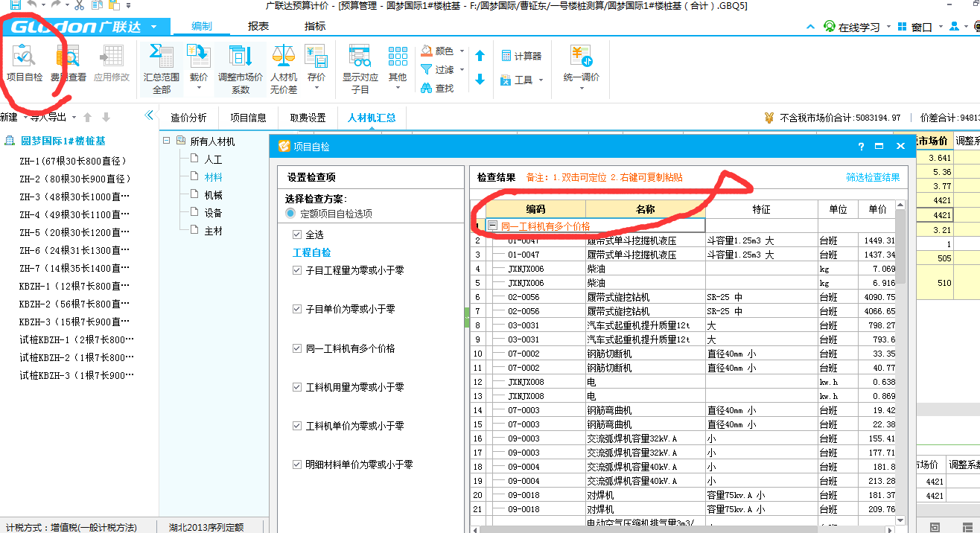980x533 pixels.
Task: Toggle 工料机单价为零或小于零 checkbox
Action: click(298, 426)
